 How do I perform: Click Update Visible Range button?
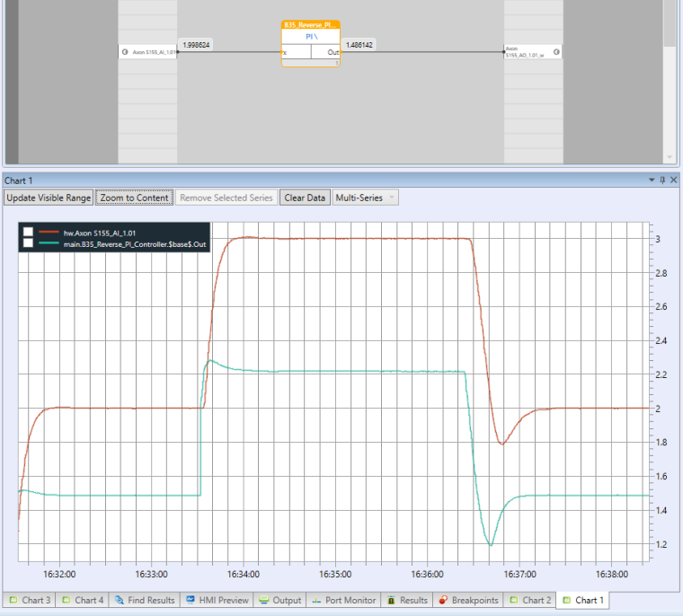[x=49, y=198]
